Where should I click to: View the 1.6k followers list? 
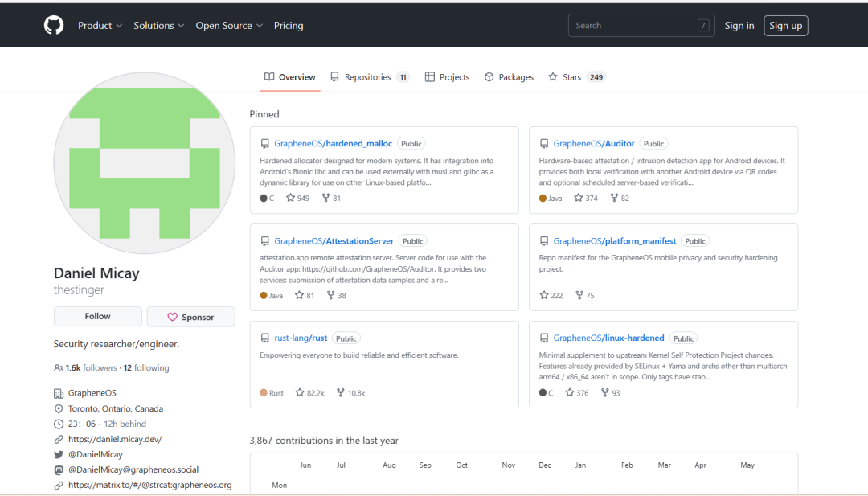pyautogui.click(x=92, y=367)
